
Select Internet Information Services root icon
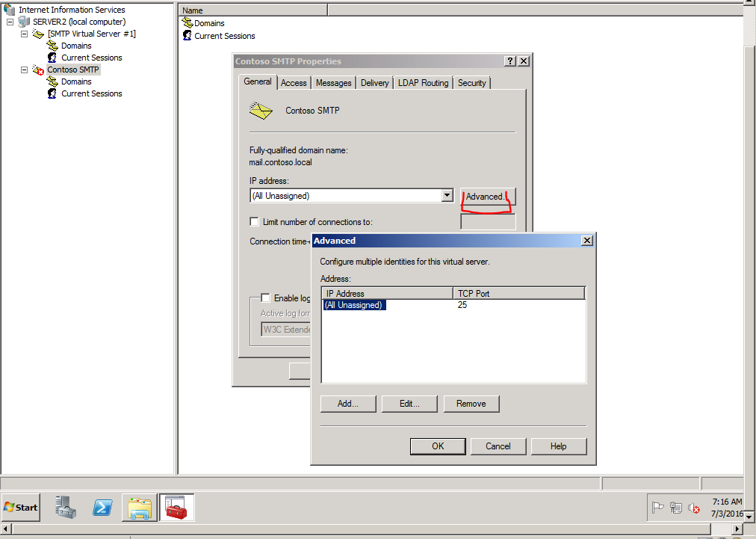pyautogui.click(x=9, y=9)
